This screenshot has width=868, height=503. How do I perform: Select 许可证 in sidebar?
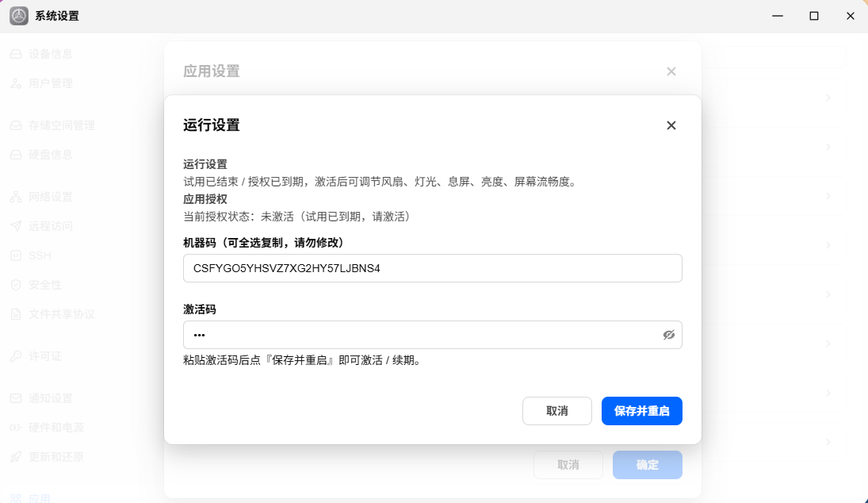[x=45, y=356]
